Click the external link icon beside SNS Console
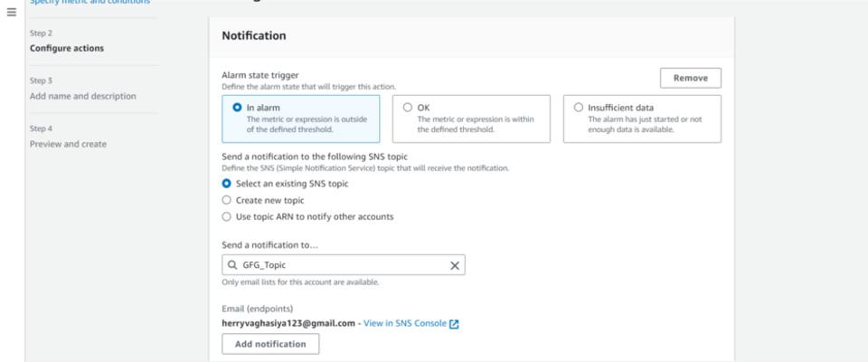Image resolution: width=868 pixels, height=362 pixels. pyautogui.click(x=454, y=324)
